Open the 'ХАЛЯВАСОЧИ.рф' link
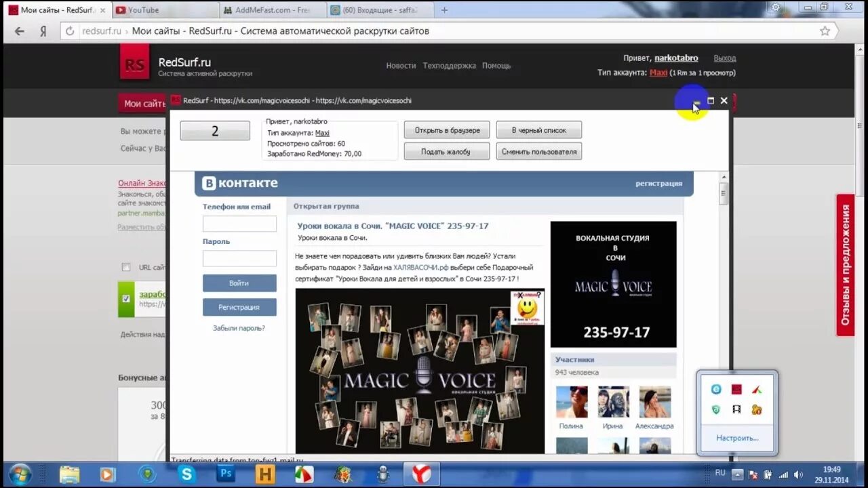 click(x=420, y=267)
